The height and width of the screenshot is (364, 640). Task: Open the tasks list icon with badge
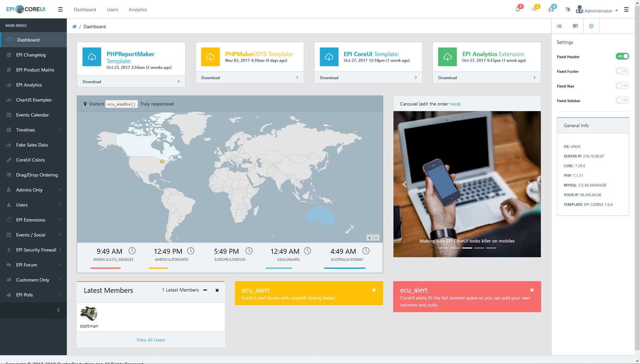pyautogui.click(x=534, y=9)
